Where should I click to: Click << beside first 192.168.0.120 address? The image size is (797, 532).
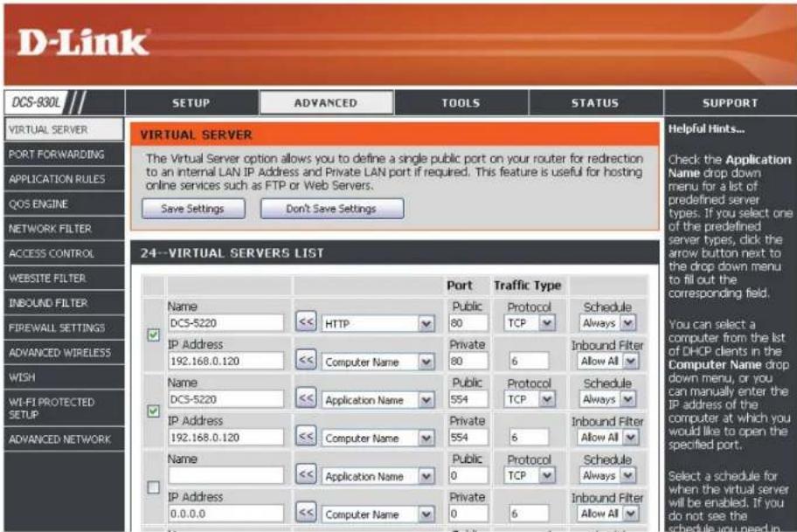pos(306,360)
